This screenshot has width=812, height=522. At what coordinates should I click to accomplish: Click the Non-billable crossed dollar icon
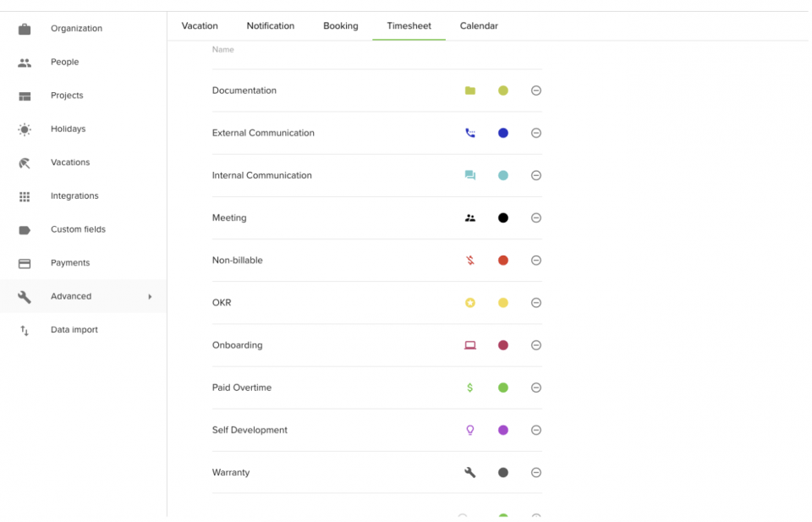coord(469,261)
